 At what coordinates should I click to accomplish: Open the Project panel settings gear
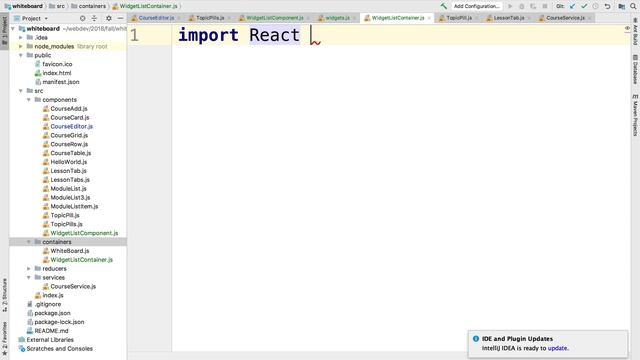pyautogui.click(x=109, y=18)
